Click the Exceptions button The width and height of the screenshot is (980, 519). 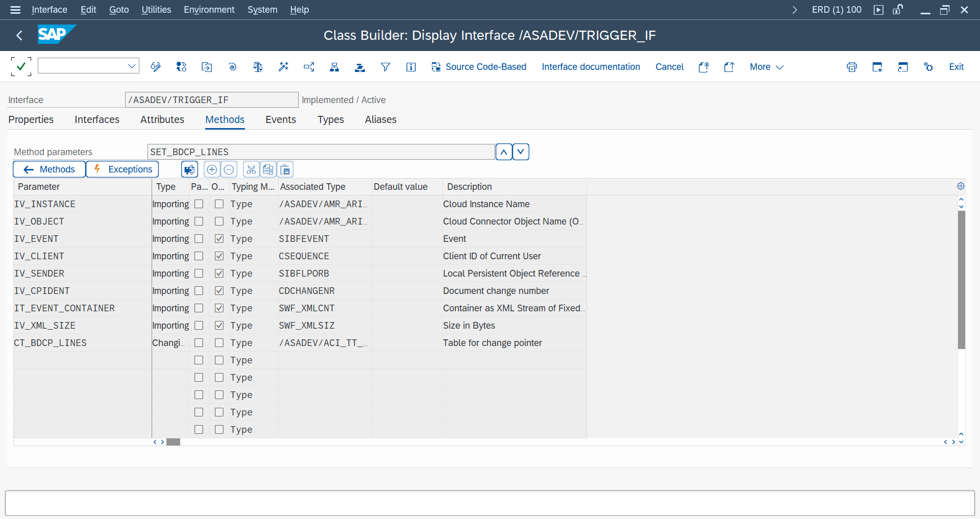(x=122, y=169)
